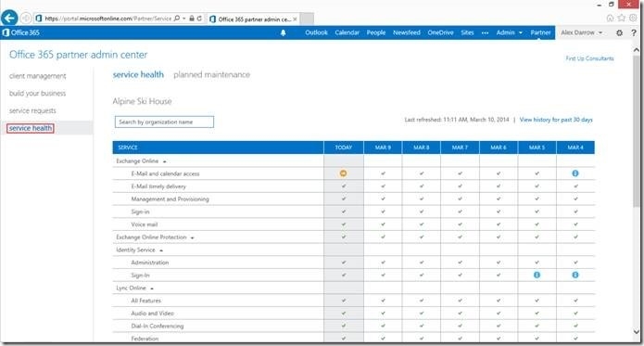Open the address bar dropdown arrow

point(184,19)
